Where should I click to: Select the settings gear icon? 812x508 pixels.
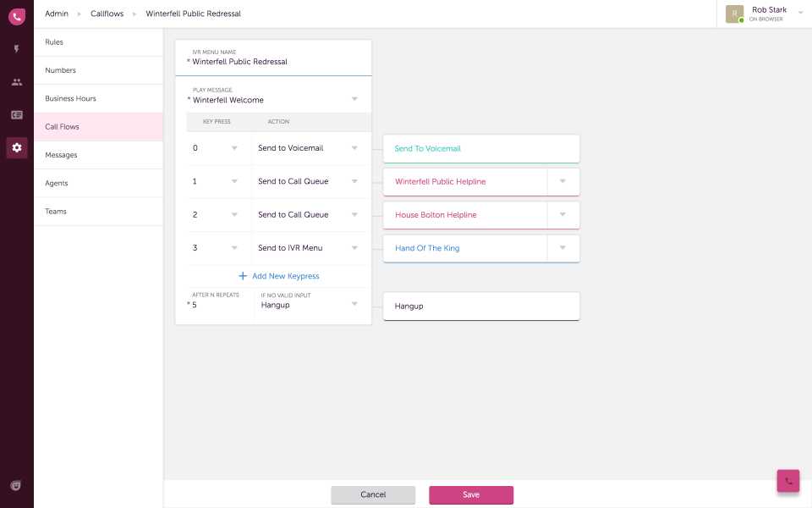point(17,147)
